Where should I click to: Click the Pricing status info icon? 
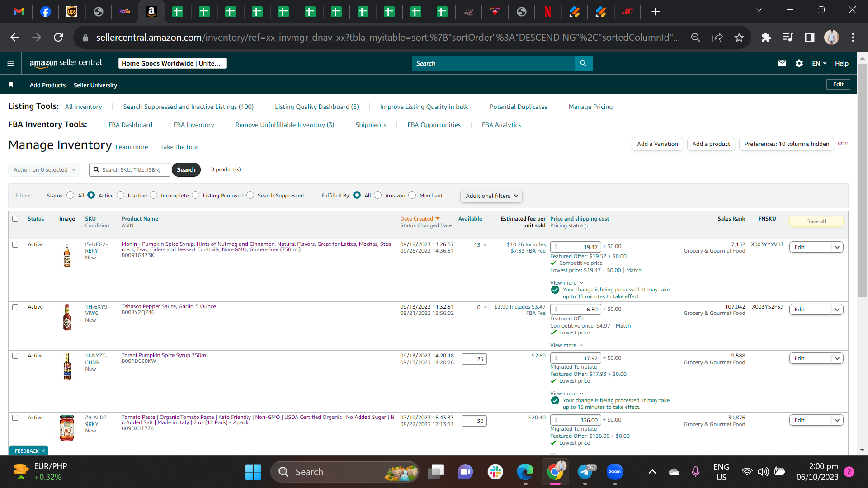tap(587, 226)
